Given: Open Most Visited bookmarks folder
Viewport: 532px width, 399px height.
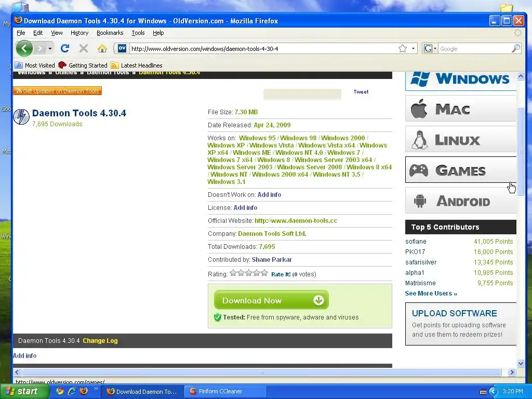Looking at the screenshot, I should 35,65.
